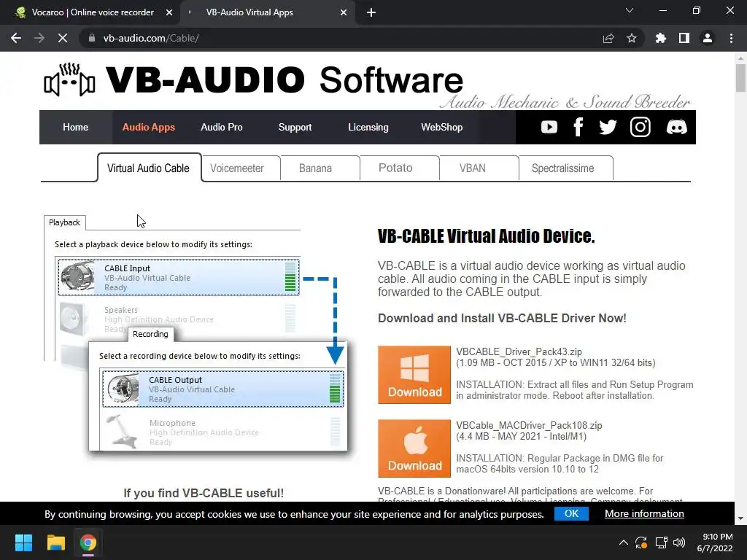Click the scrollbar down arrow
The width and height of the screenshot is (747, 560).
pyautogui.click(x=740, y=518)
